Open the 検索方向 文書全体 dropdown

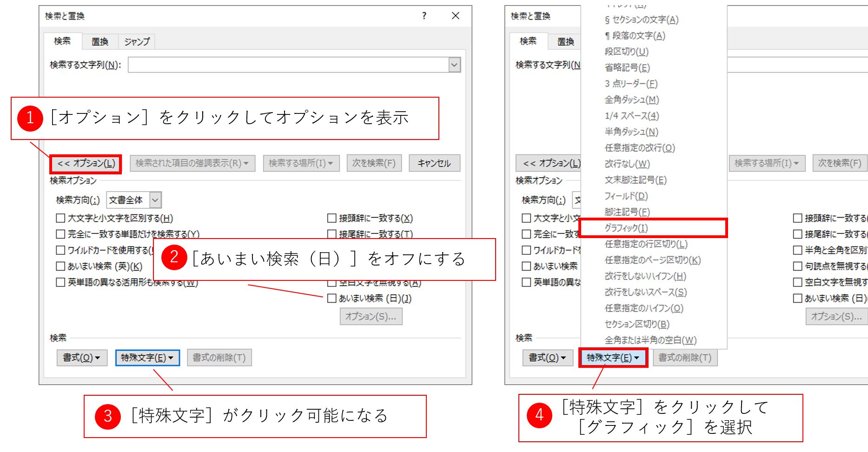click(x=155, y=200)
